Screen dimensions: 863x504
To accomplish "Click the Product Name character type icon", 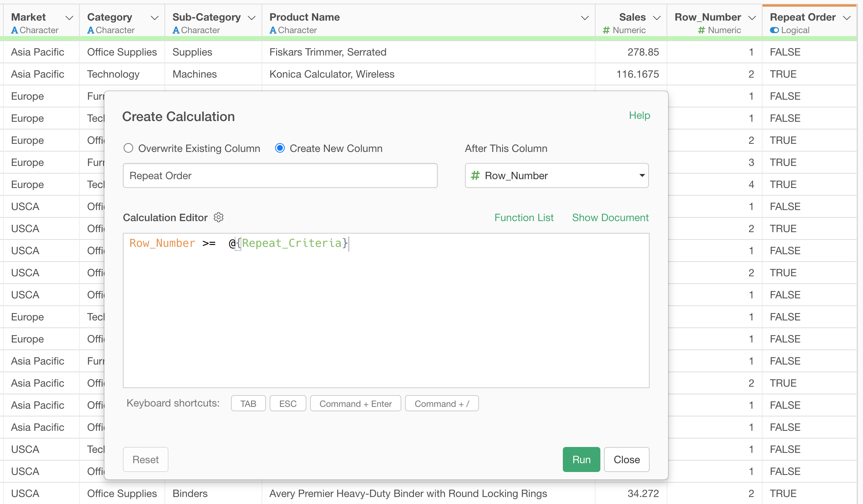I will coord(273,30).
